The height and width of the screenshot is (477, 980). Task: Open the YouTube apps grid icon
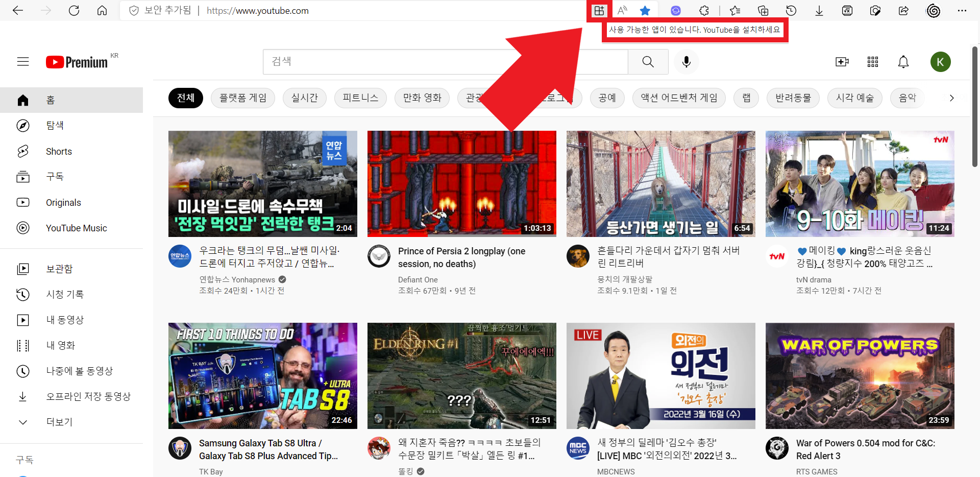[873, 62]
